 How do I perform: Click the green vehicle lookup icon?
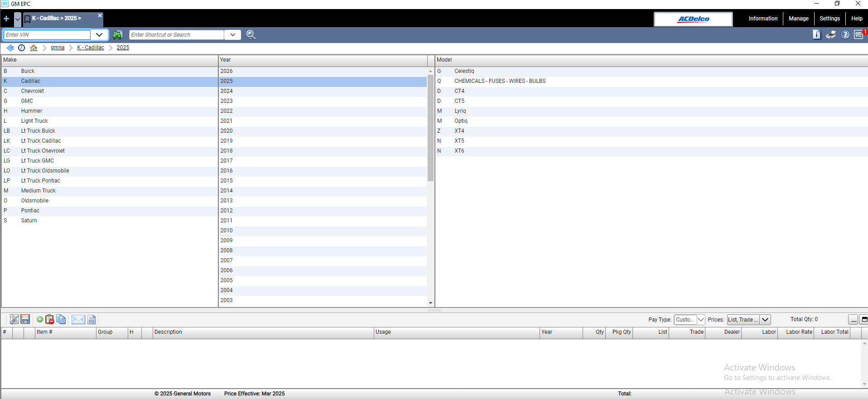[118, 35]
